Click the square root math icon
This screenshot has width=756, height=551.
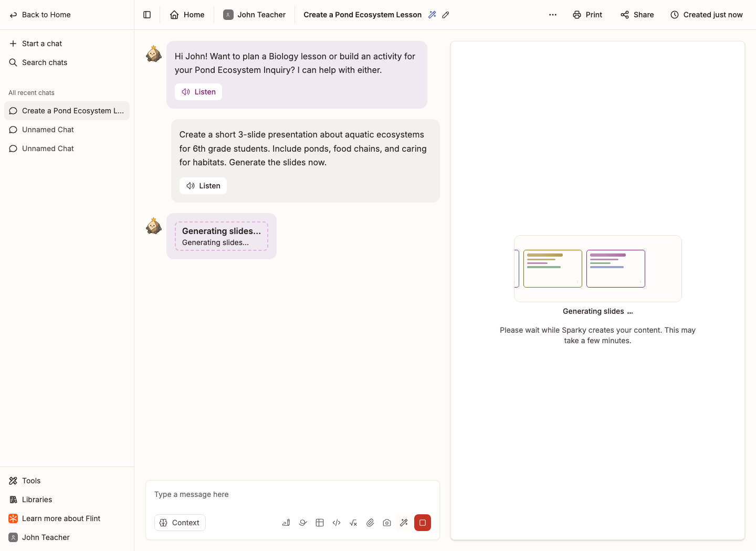pos(353,523)
